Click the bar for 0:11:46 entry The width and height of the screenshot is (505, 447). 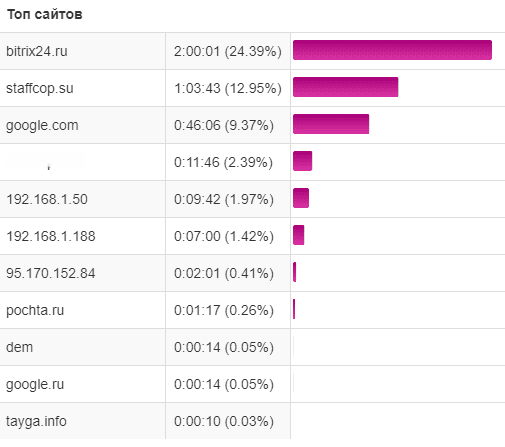(303, 161)
